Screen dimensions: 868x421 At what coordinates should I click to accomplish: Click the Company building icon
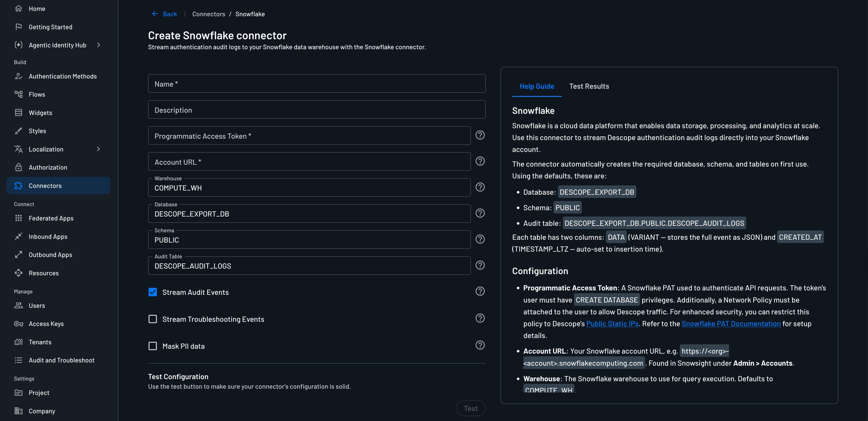tap(19, 411)
